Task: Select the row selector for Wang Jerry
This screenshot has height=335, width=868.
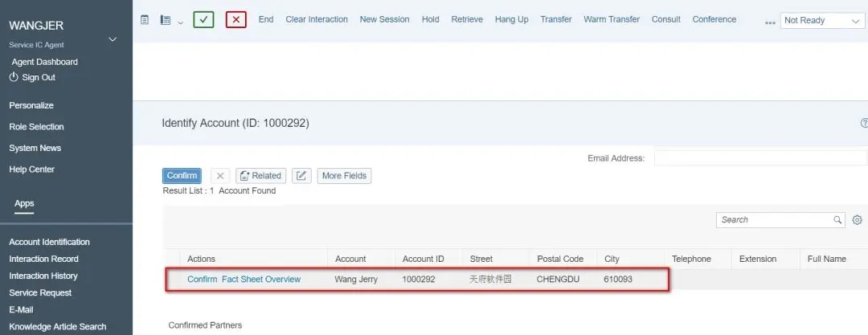Action: (x=173, y=279)
